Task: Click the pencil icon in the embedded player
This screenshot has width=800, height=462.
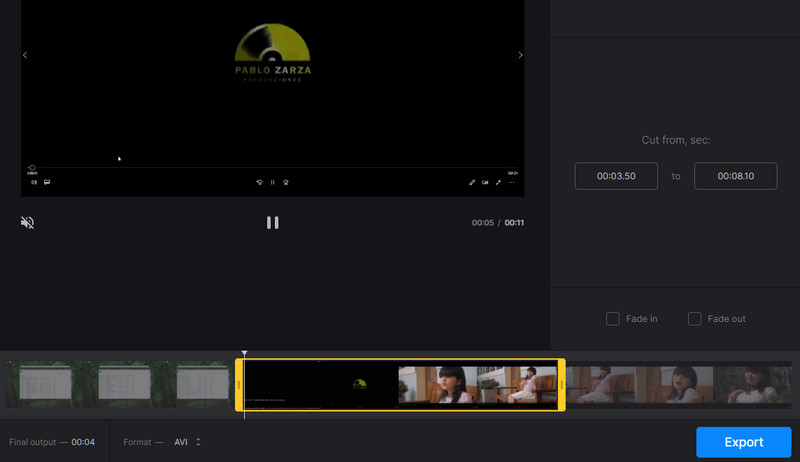Action: [472, 183]
